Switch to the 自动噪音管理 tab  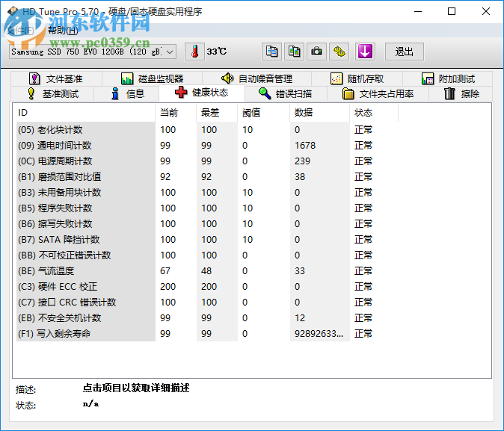pos(256,78)
